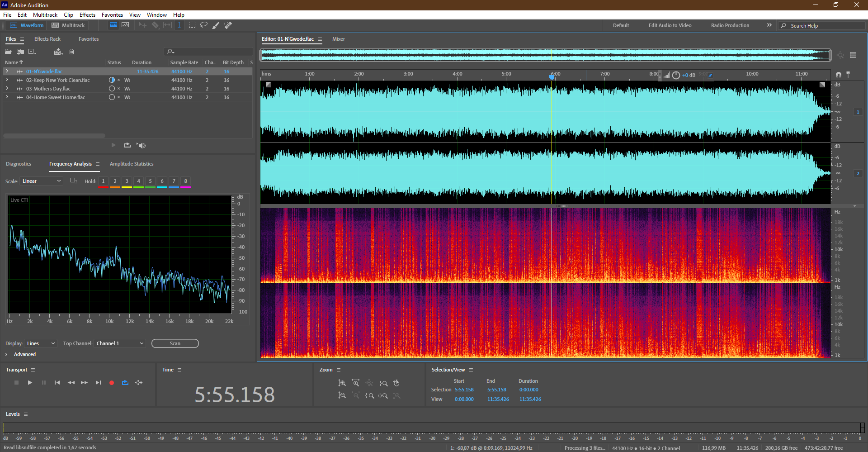
Task: Expand 02-Keep New York Clean.flac row
Action: [7, 80]
